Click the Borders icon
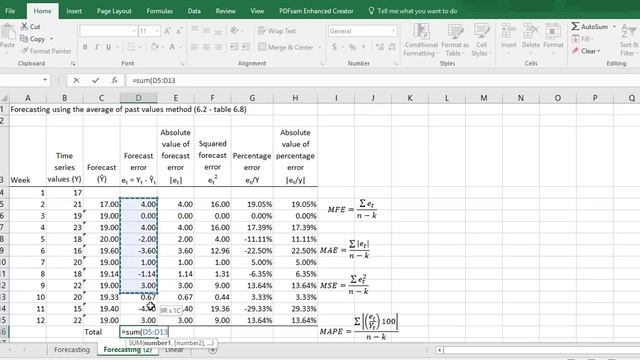The height and width of the screenshot is (360, 640). [131, 47]
